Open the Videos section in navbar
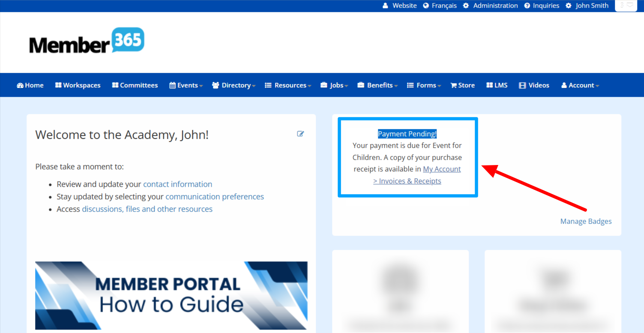644x333 pixels. pos(534,85)
